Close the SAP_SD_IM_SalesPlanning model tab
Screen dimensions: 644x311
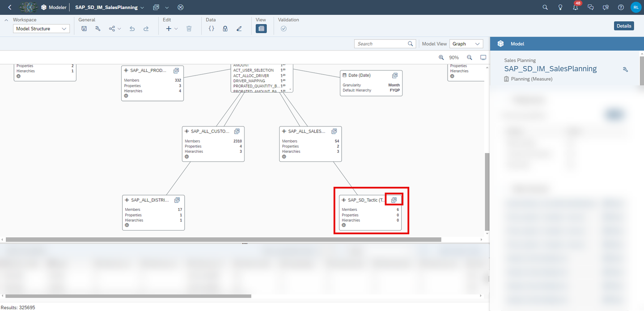(181, 7)
